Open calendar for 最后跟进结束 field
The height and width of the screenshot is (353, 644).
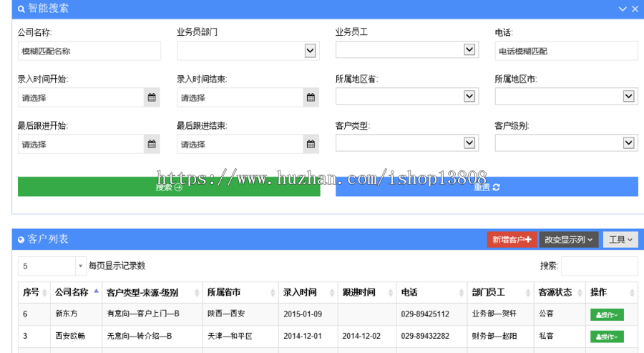click(311, 144)
